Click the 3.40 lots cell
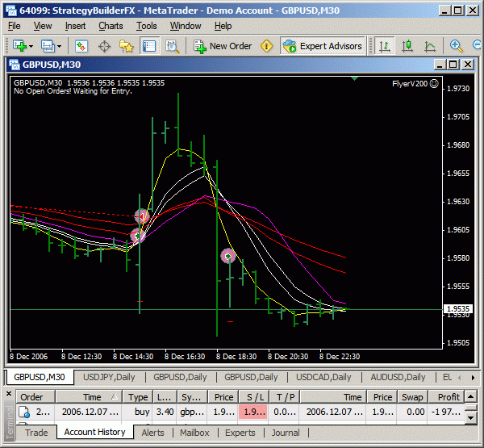 coord(165,412)
